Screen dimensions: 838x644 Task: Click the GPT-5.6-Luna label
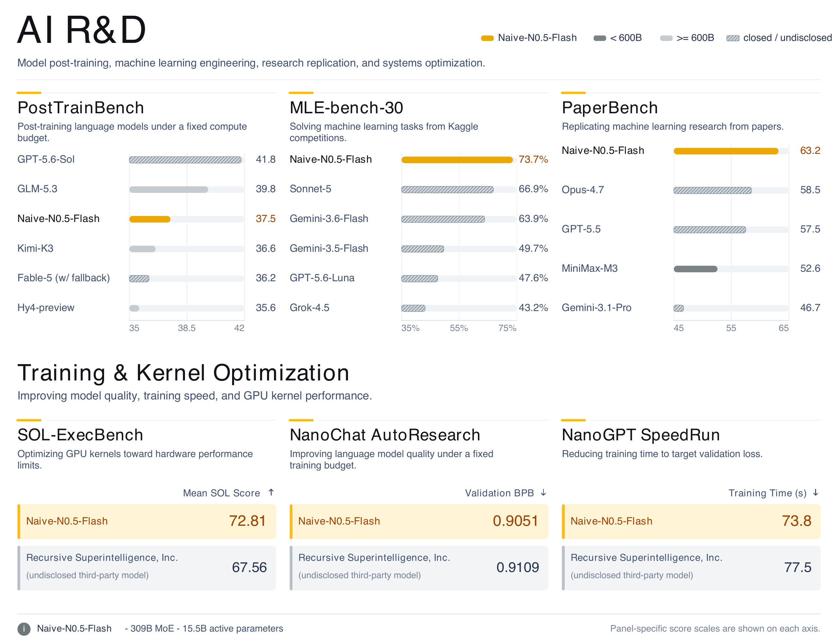point(322,278)
